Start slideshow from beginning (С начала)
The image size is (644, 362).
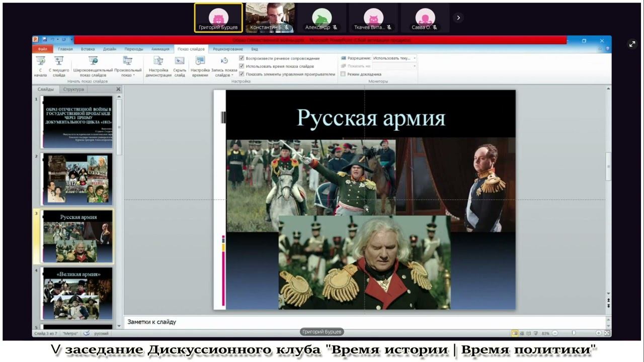click(x=40, y=66)
